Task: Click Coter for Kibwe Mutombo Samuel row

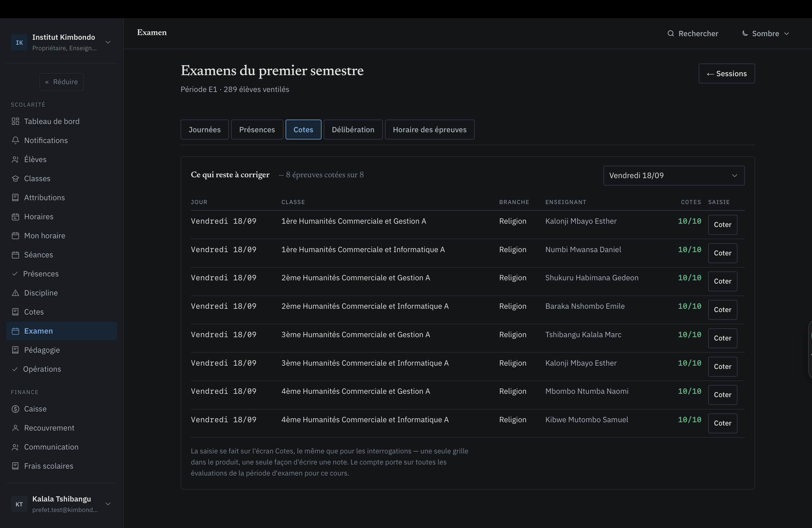Action: coord(723,423)
